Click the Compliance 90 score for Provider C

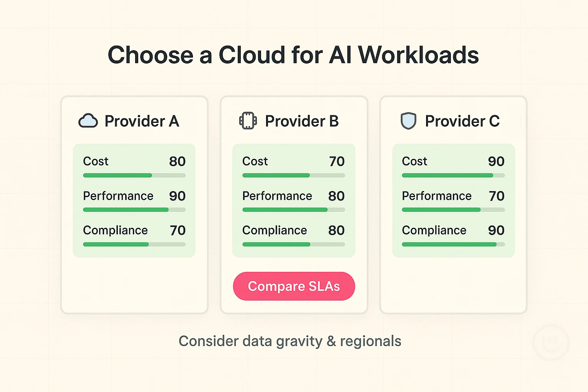(497, 230)
